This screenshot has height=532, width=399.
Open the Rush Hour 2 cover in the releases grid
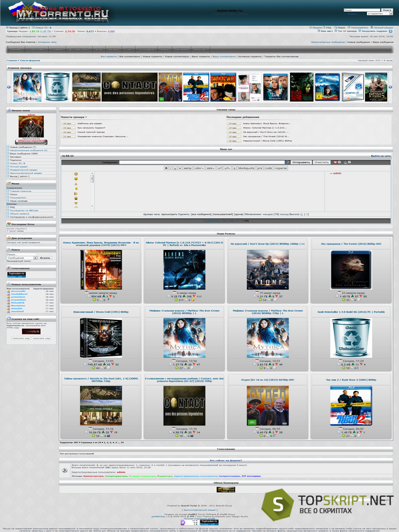[x=351, y=406]
